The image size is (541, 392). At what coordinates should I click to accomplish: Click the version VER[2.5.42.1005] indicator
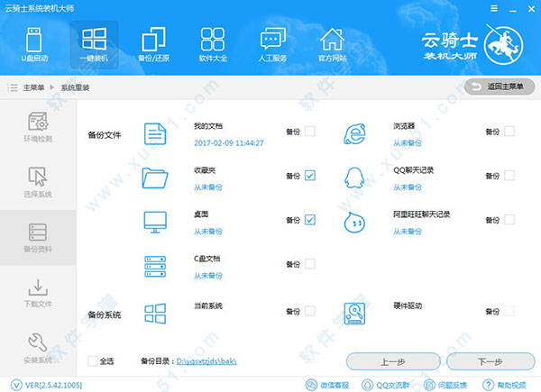pyautogui.click(x=47, y=385)
